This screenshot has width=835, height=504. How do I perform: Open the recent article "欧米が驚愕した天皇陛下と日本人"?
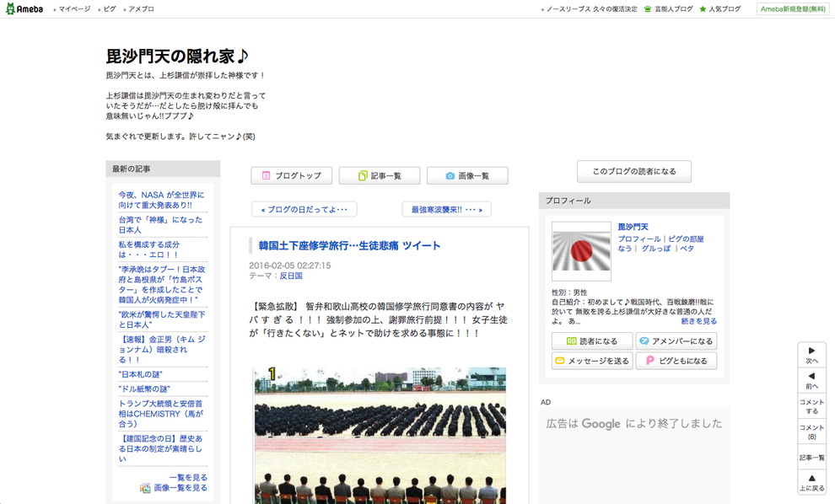click(x=162, y=319)
